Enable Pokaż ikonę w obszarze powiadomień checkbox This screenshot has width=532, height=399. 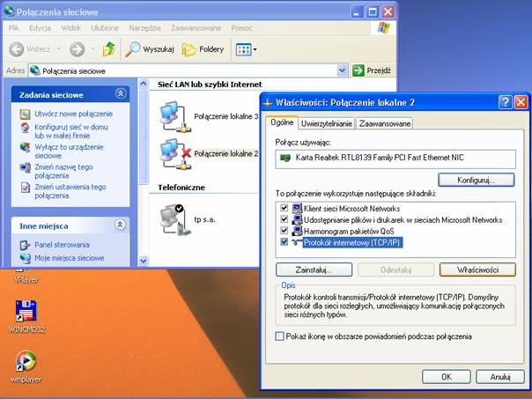[279, 336]
